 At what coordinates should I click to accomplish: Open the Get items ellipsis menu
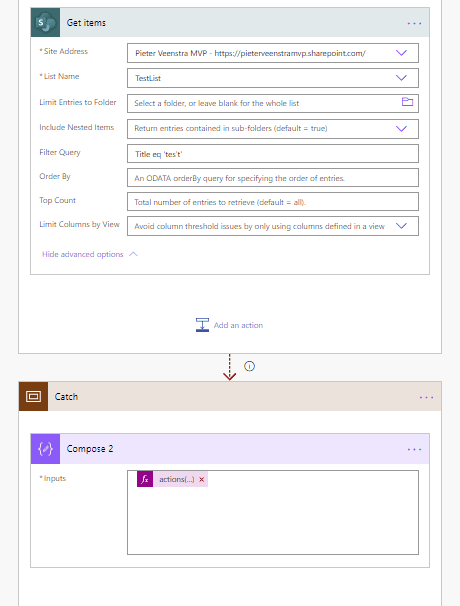click(x=414, y=23)
